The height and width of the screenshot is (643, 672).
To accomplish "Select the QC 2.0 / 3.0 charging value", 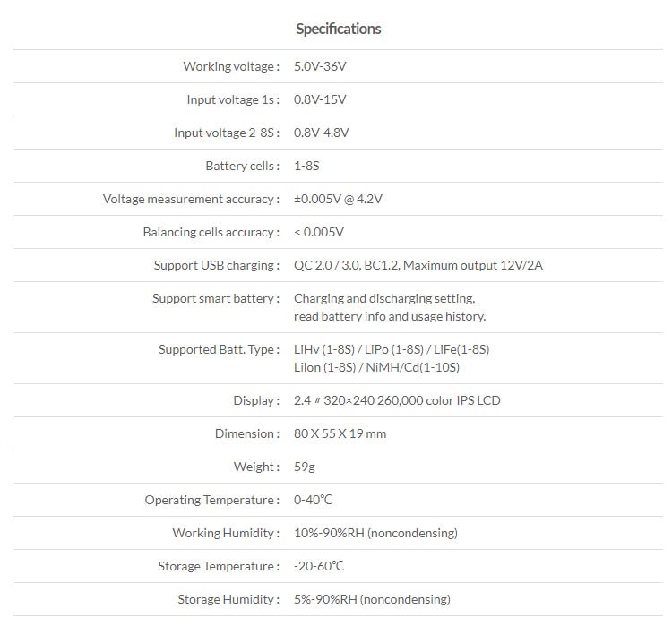I will point(418,265).
